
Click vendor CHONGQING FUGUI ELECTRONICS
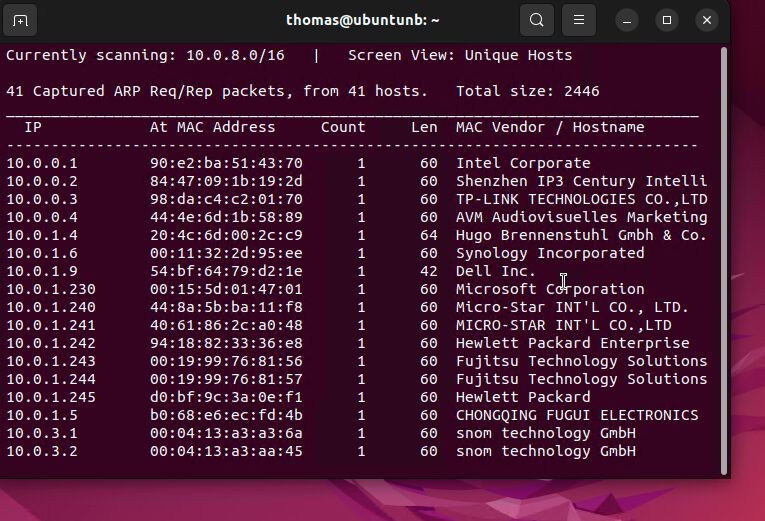(x=577, y=415)
